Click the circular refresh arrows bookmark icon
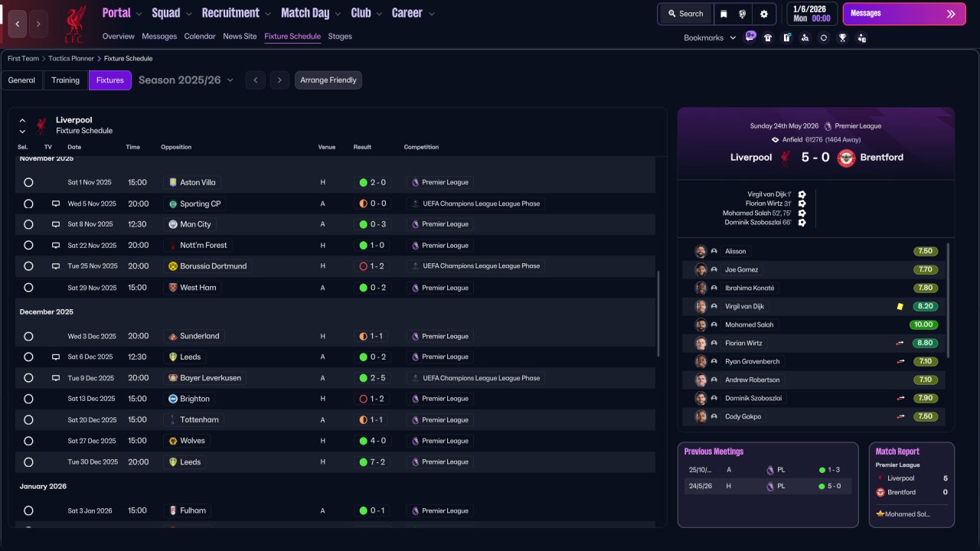 click(824, 37)
